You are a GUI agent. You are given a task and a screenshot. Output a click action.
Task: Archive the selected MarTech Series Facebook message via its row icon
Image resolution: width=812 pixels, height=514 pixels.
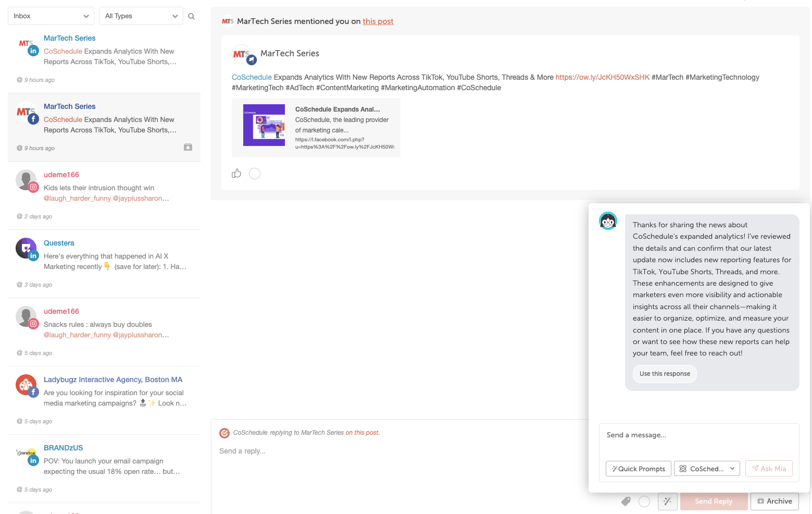pyautogui.click(x=188, y=148)
